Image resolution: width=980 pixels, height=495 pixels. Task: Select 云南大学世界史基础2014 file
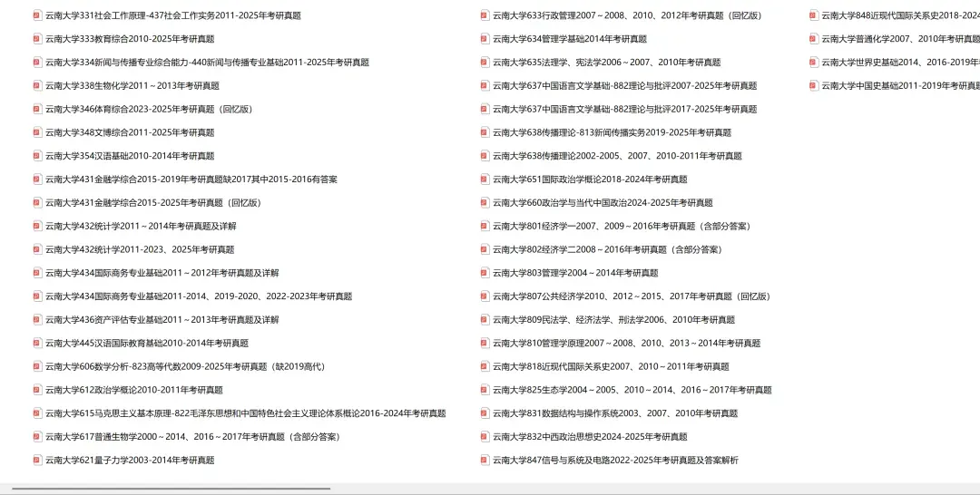click(901, 63)
